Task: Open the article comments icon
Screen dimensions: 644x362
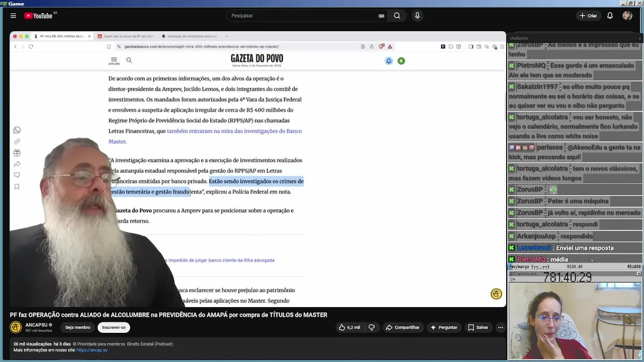Action: point(17,175)
